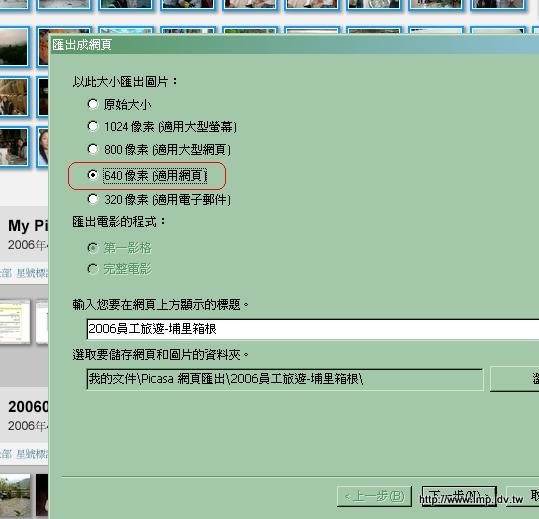Open the My Pi album header
The height and width of the screenshot is (519, 539).
pyautogui.click(x=28, y=226)
